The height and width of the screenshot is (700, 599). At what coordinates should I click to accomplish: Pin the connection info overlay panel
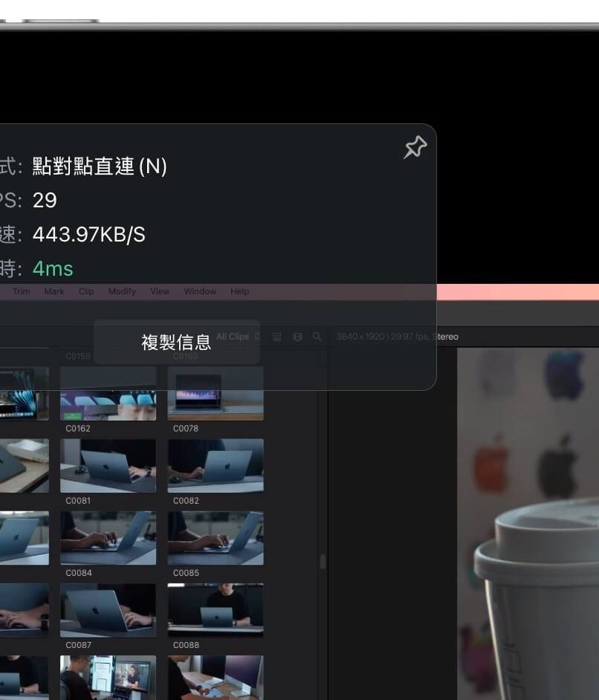(x=415, y=148)
